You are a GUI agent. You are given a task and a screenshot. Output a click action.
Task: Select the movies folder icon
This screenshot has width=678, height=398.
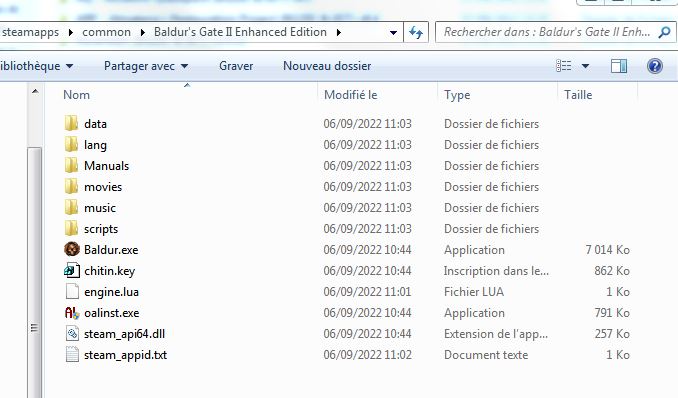point(71,186)
